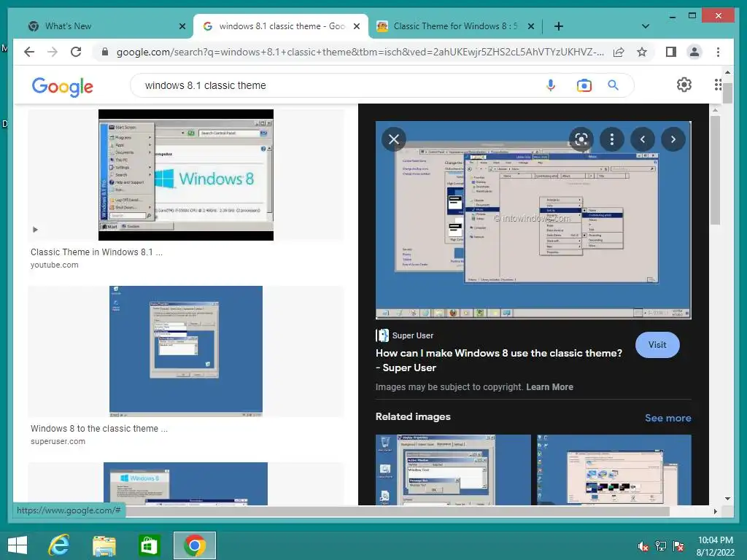
Task: Open the superuser.com source text
Action: (x=58, y=441)
